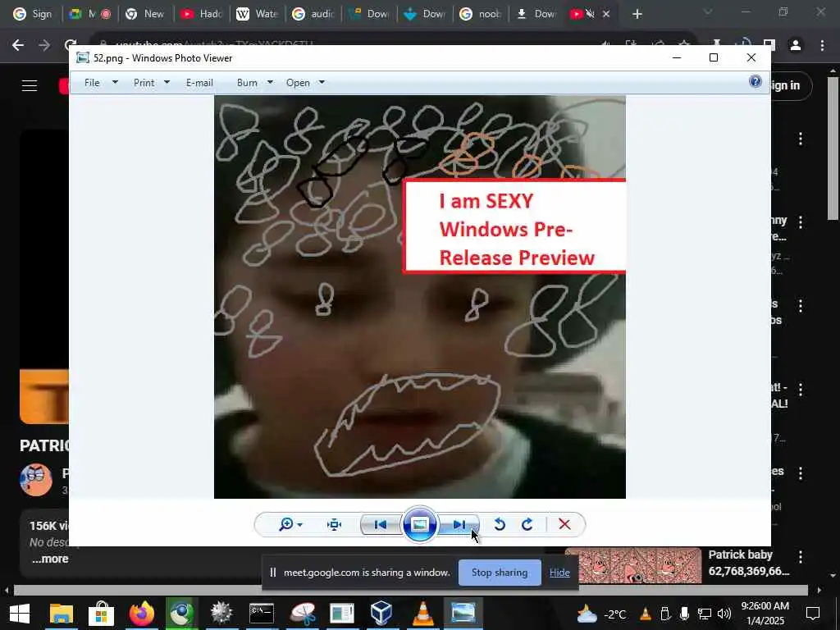Open the Print menu in Photo Viewer

144,83
